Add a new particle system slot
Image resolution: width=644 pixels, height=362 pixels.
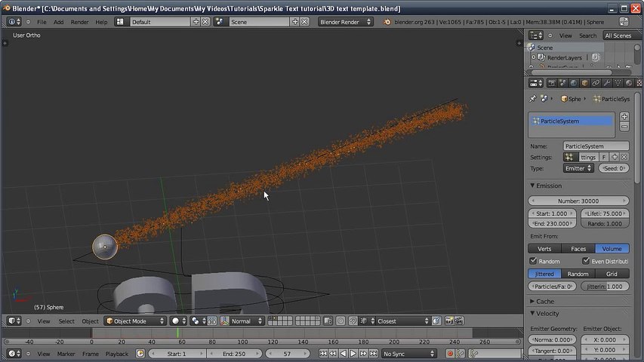coord(624,117)
